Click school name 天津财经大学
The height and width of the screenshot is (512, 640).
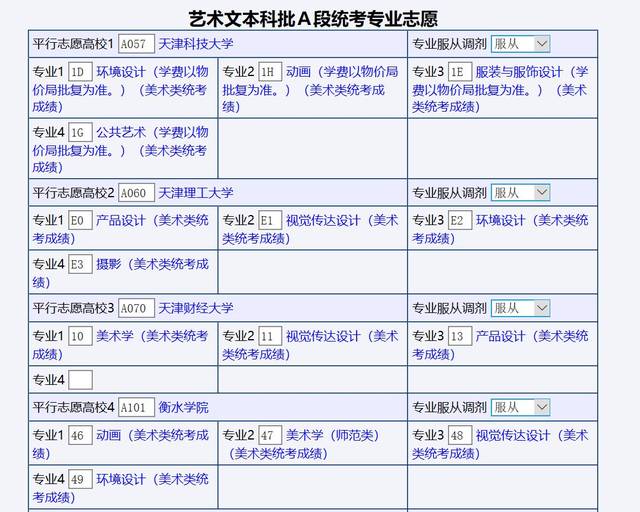click(196, 308)
